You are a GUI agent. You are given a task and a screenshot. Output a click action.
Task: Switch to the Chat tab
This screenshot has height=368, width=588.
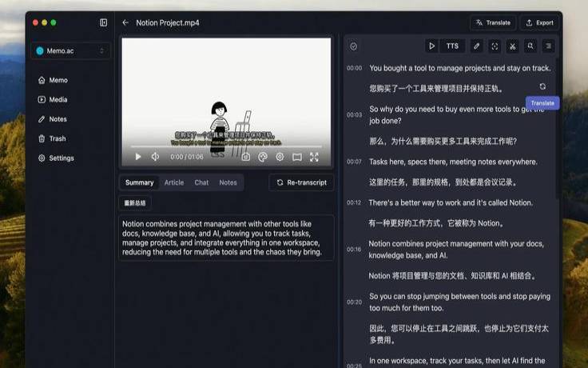201,182
